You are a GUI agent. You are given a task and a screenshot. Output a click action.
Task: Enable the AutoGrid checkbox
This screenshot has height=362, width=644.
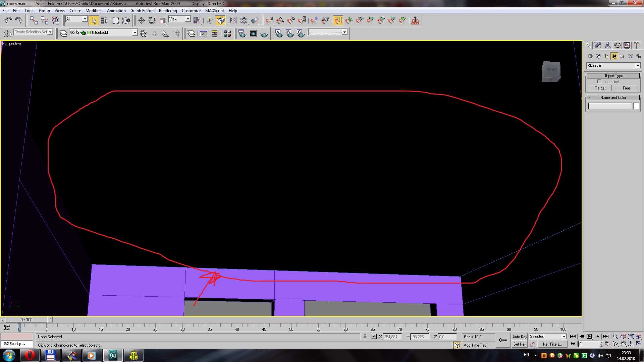tap(599, 82)
